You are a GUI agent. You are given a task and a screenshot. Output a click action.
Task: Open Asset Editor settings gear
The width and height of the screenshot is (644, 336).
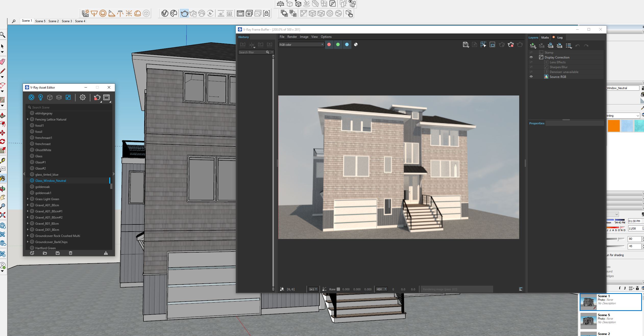click(x=82, y=97)
